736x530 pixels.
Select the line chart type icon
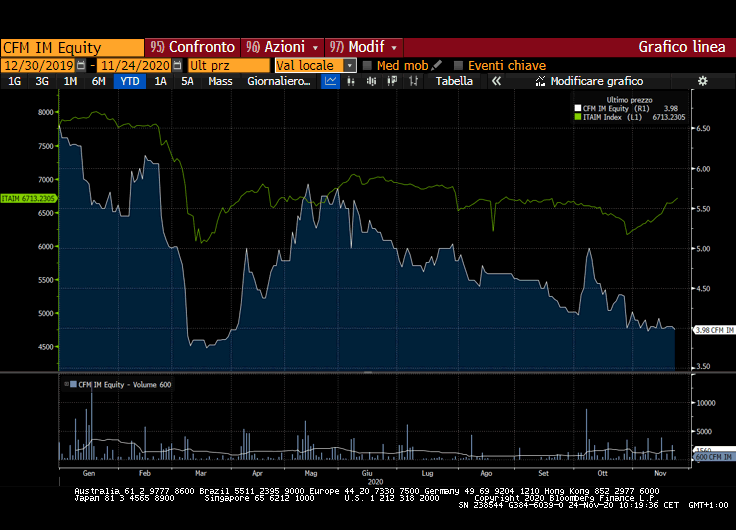point(330,81)
